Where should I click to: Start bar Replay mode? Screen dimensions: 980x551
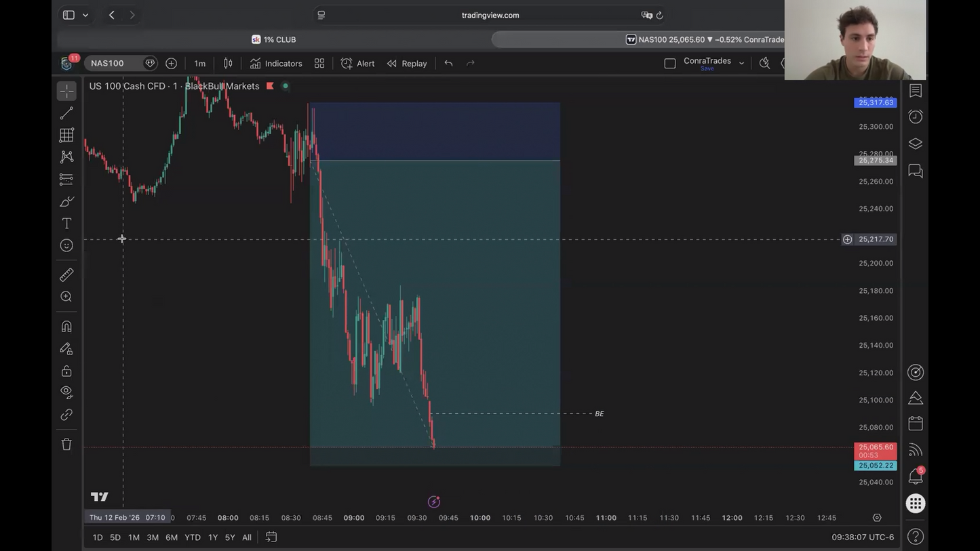[407, 63]
